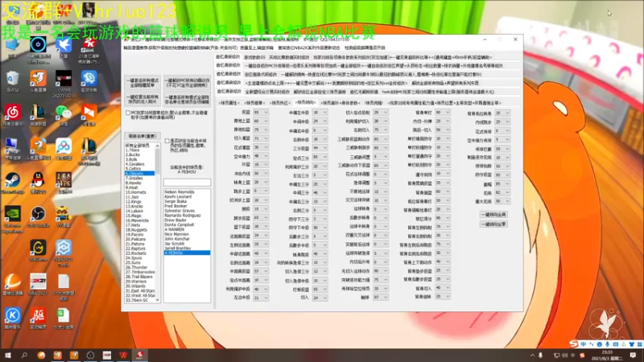Open the red driver wizard desktop icon
644x362 pixels.
tap(38, 315)
